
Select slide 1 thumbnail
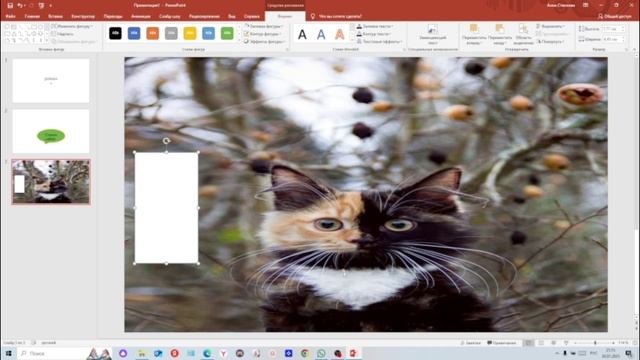[x=51, y=80]
